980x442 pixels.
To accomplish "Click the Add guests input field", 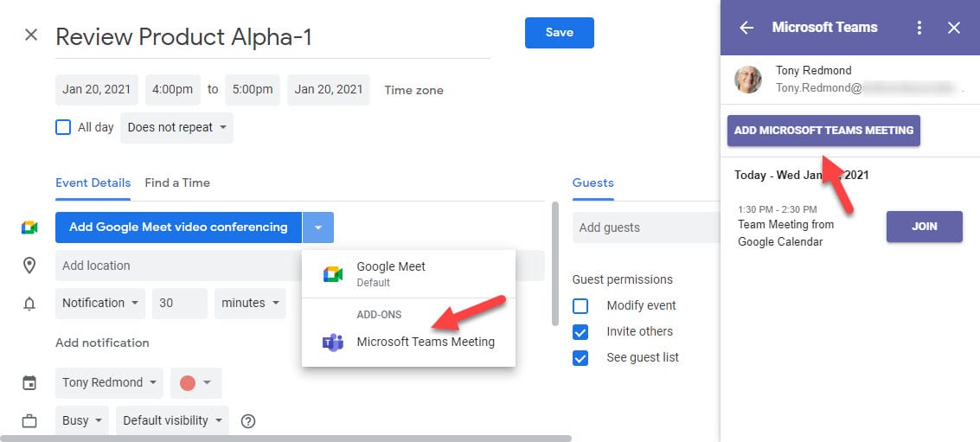I will point(644,227).
